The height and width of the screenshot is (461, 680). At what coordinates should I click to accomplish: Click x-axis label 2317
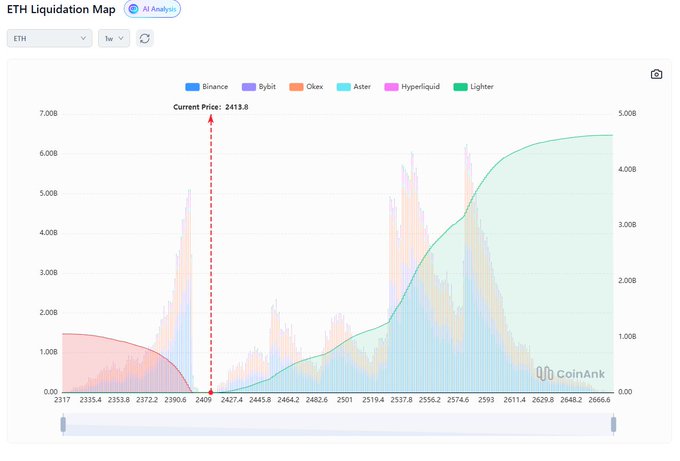[x=62, y=400]
